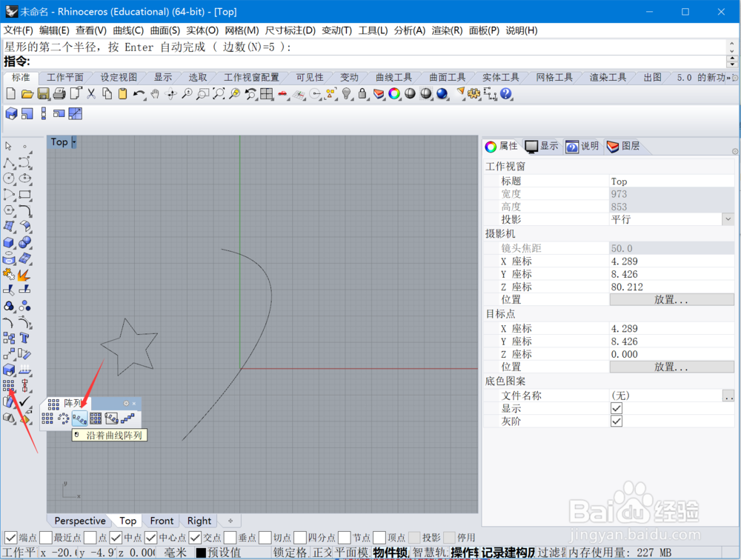Add a new viewport tab with plus

pos(230,520)
